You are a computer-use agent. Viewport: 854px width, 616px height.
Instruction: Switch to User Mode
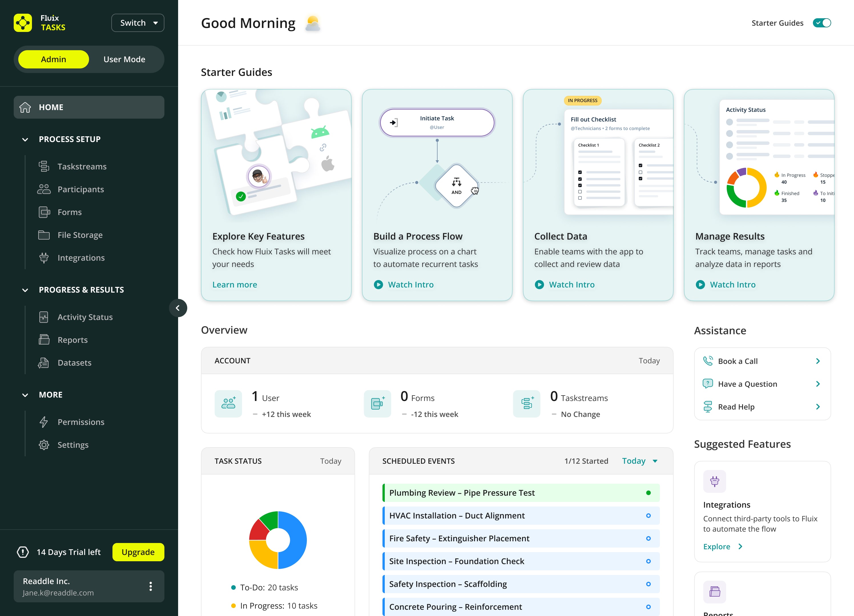124,59
